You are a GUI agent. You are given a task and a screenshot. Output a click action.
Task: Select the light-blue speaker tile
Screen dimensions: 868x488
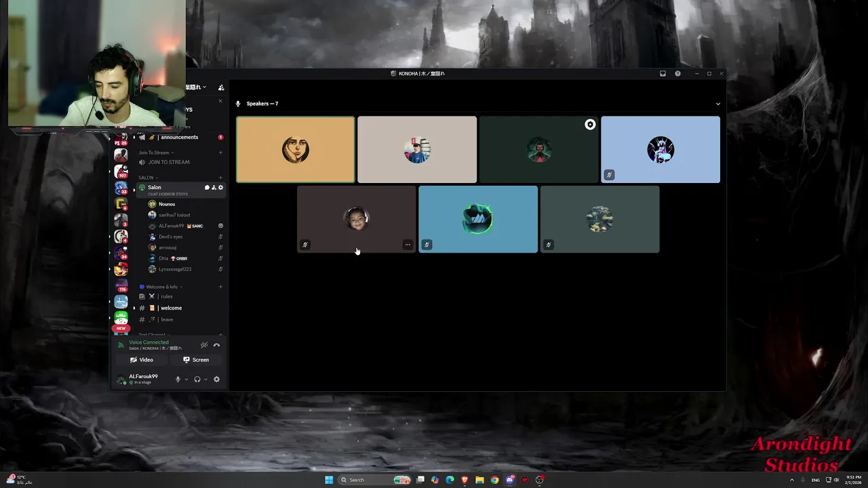pos(660,149)
